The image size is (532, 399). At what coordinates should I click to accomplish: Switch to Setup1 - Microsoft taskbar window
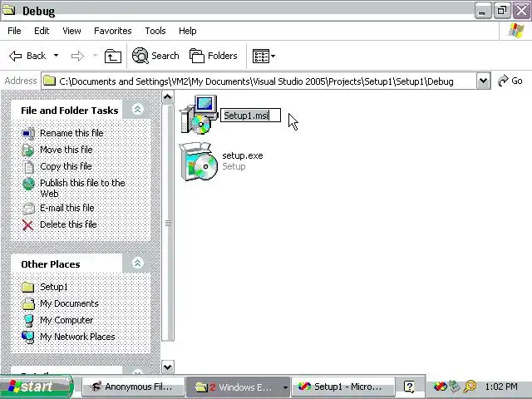pyautogui.click(x=343, y=387)
